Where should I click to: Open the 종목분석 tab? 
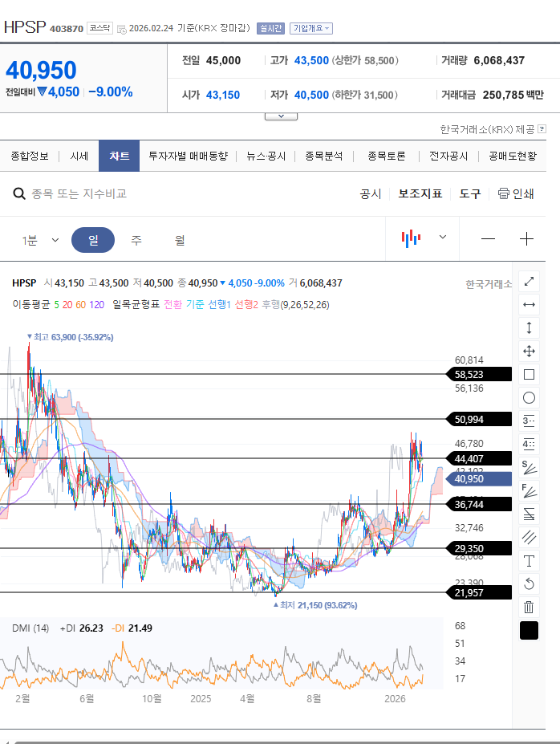pyautogui.click(x=324, y=157)
